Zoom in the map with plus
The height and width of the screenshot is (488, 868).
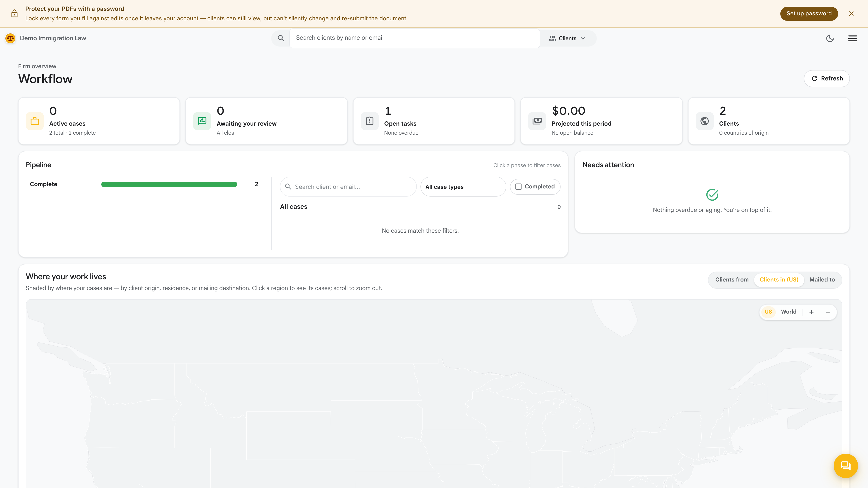[x=811, y=312]
